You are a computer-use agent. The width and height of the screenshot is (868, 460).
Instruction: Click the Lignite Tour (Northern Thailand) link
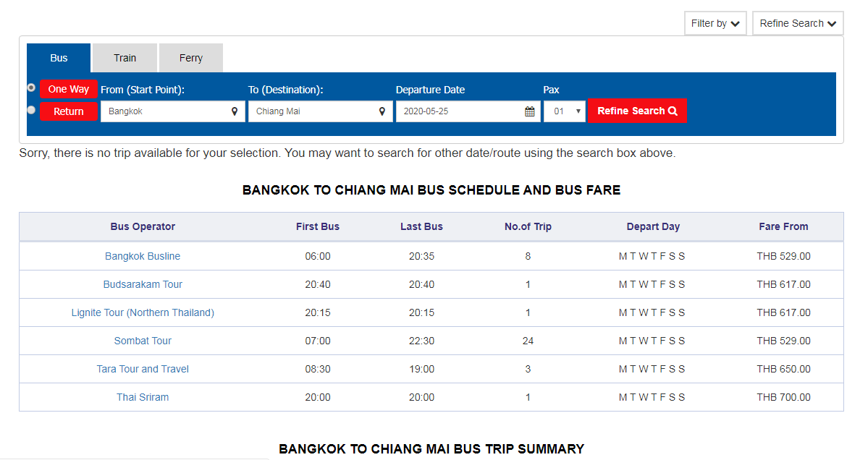click(x=143, y=312)
